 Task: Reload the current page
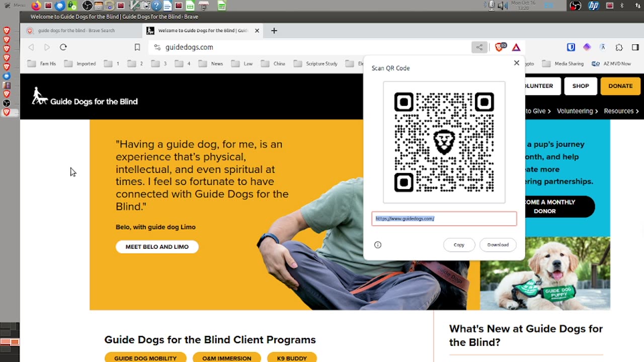tap(63, 47)
